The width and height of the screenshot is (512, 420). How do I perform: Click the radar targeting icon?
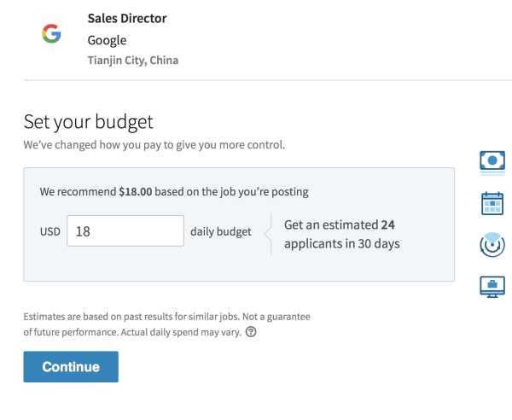point(492,244)
